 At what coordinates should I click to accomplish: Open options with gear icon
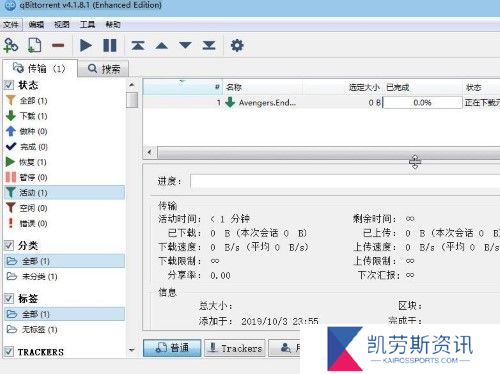click(x=237, y=45)
